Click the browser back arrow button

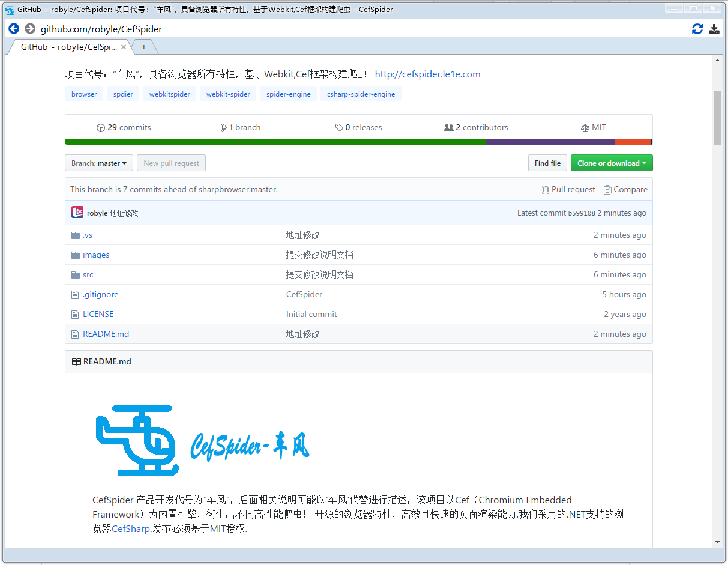(14, 29)
